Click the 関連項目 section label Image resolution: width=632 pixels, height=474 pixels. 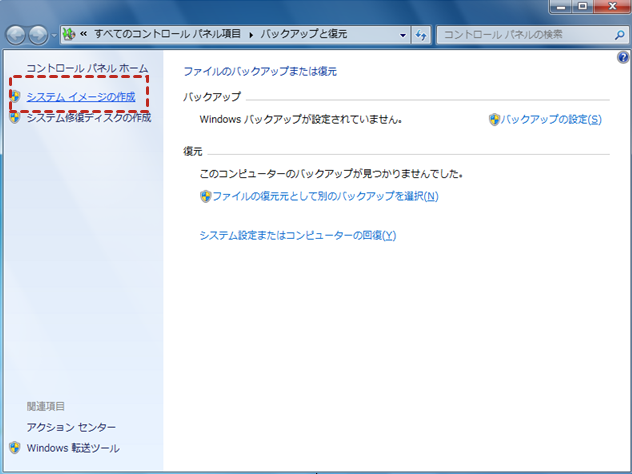click(x=46, y=406)
